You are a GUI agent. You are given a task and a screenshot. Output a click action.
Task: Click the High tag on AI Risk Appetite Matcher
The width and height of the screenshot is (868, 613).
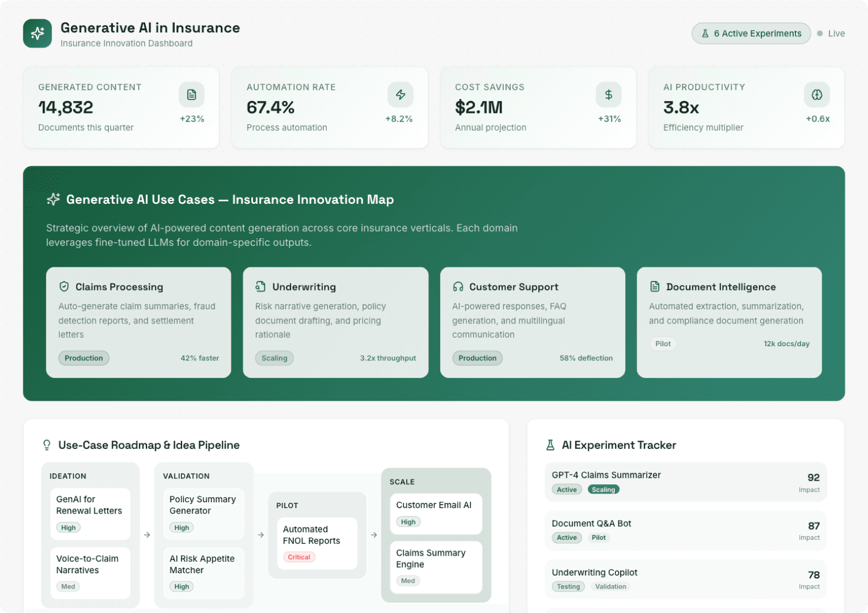coord(182,586)
